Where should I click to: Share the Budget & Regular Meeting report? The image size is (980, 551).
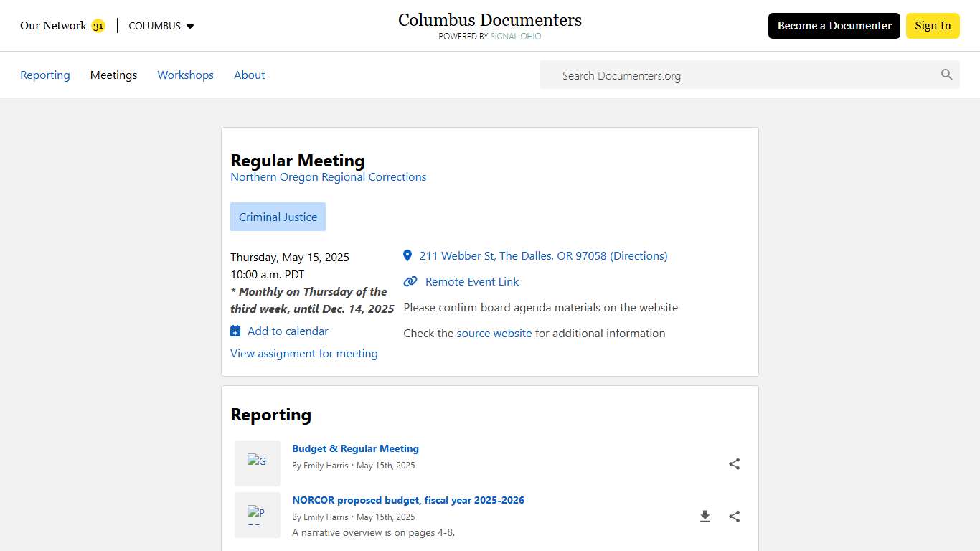point(734,464)
